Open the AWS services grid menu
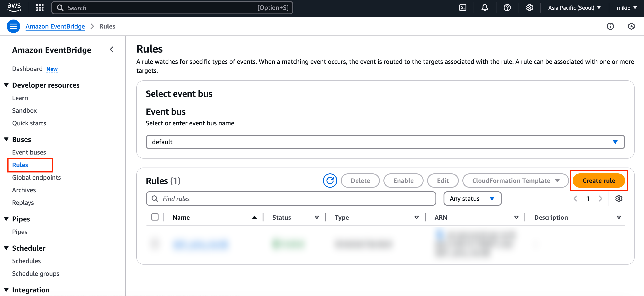Screen dimensions: 644x296 click(40, 8)
